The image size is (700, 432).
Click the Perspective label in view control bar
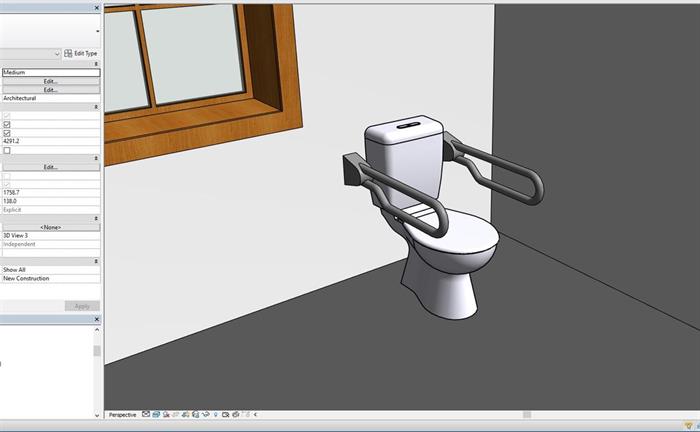[x=122, y=414]
